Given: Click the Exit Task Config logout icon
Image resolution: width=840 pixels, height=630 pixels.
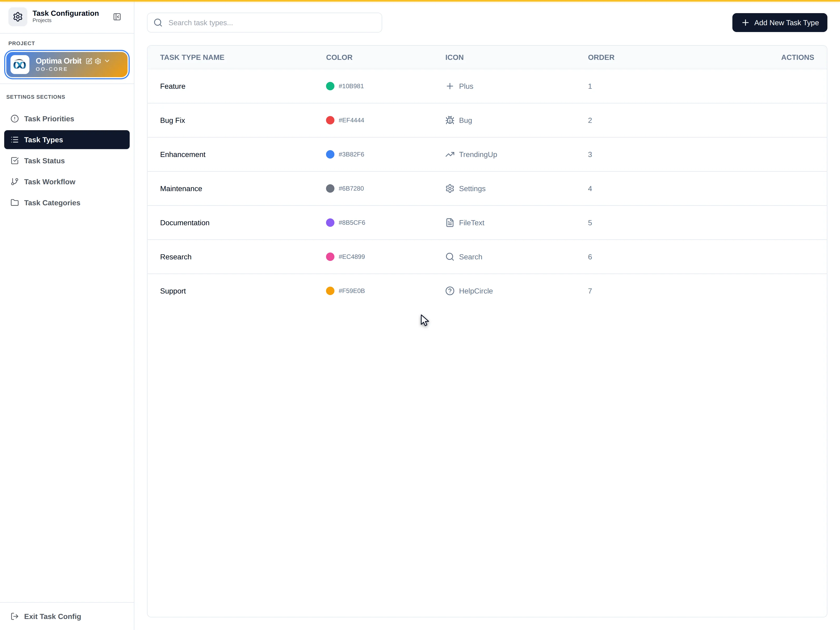Looking at the screenshot, I should pyautogui.click(x=15, y=616).
